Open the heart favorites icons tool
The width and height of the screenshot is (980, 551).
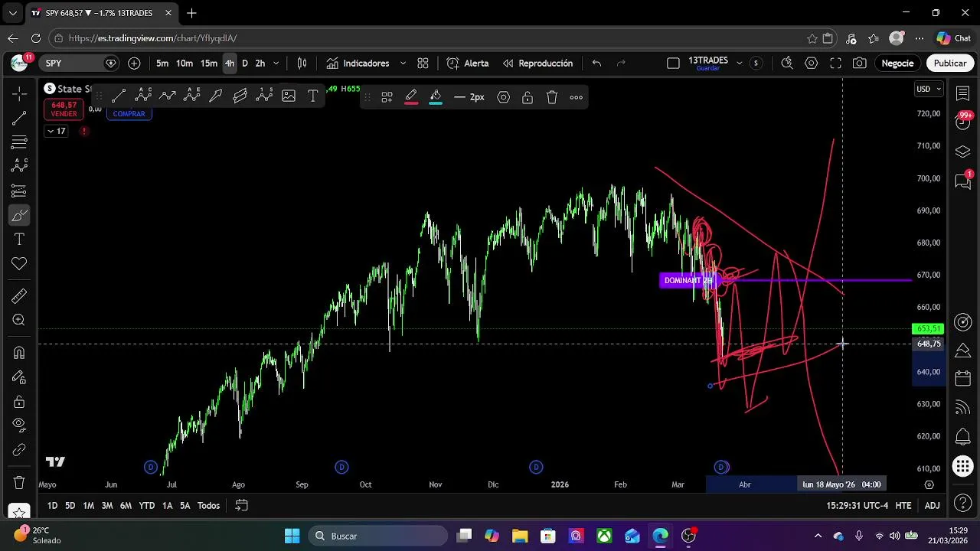pos(19,264)
